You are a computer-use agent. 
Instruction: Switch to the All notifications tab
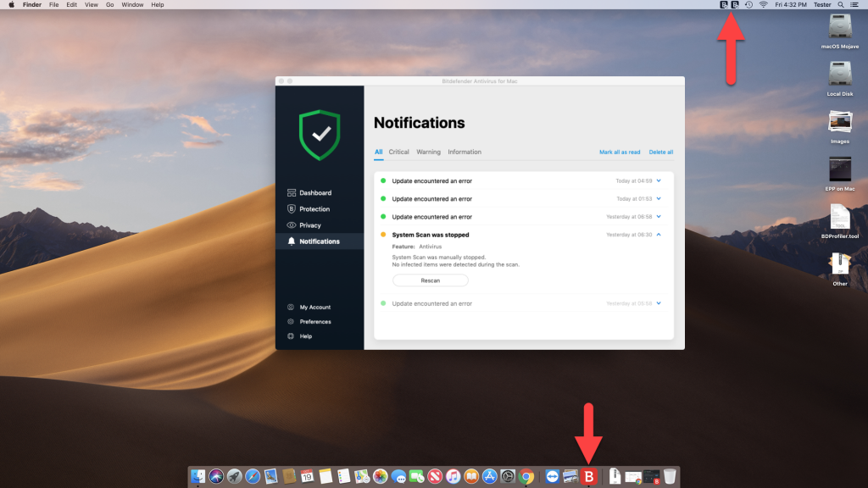pyautogui.click(x=379, y=152)
